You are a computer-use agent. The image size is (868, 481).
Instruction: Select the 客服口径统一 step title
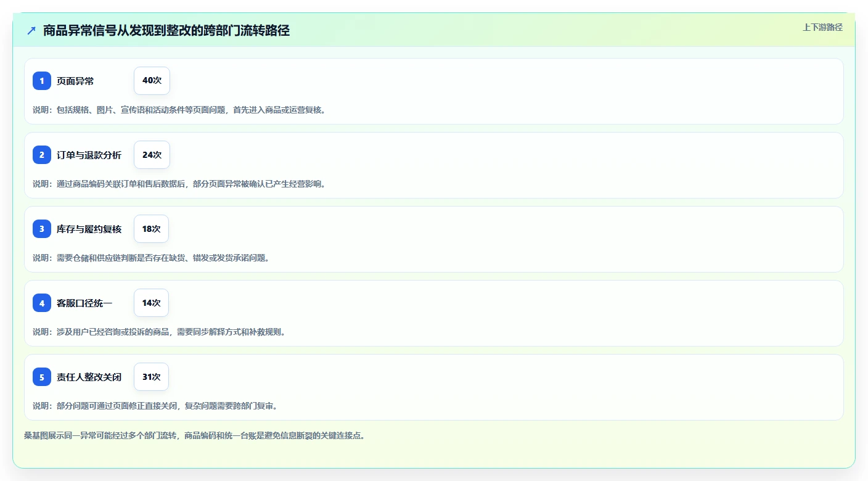pyautogui.click(x=84, y=303)
